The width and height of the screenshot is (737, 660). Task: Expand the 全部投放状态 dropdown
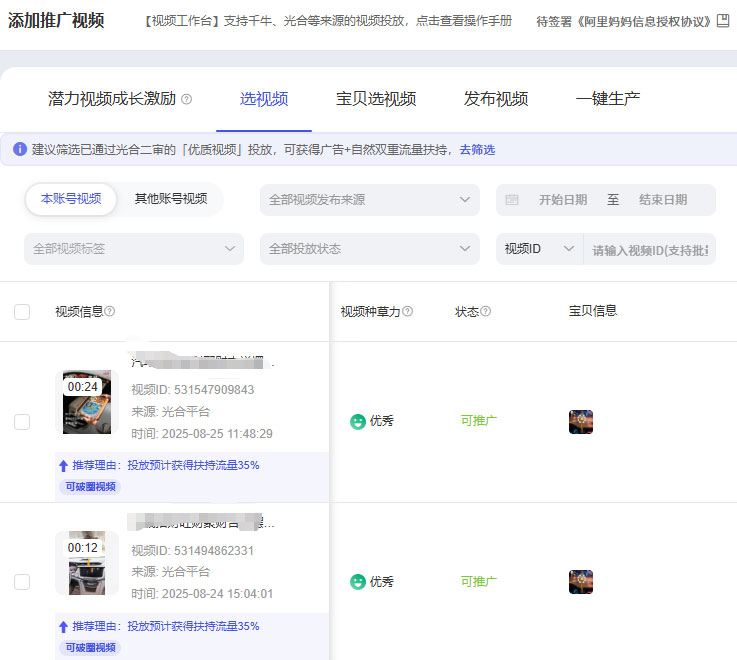tap(369, 249)
